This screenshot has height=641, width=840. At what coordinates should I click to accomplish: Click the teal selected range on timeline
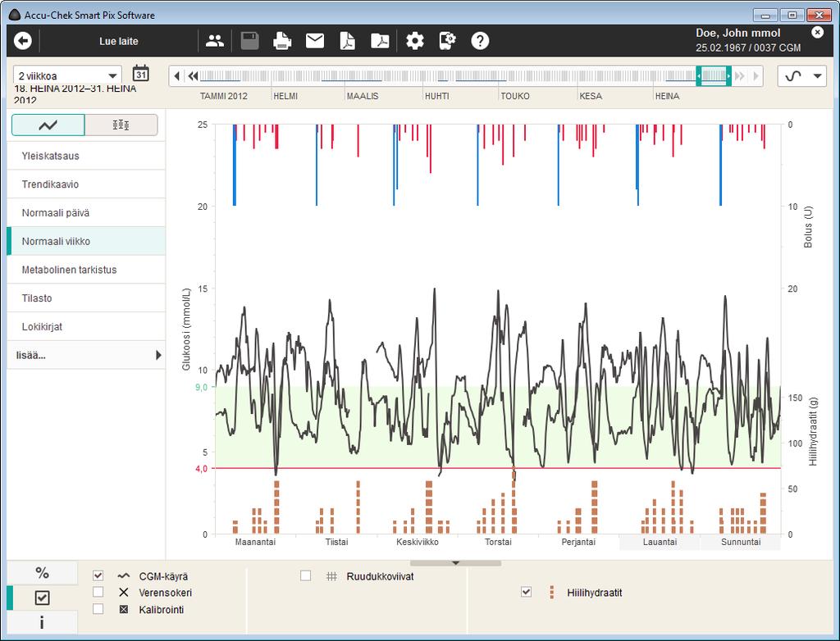(714, 76)
